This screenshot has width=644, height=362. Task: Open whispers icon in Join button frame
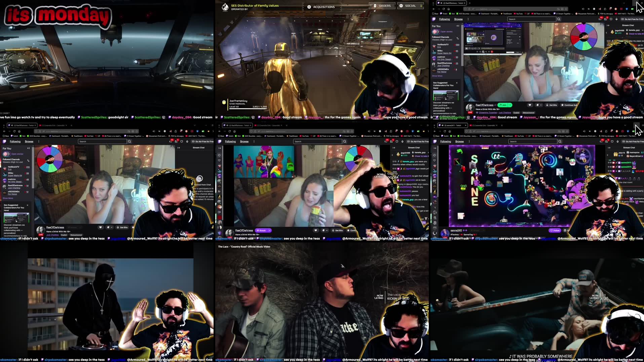[x=611, y=19]
